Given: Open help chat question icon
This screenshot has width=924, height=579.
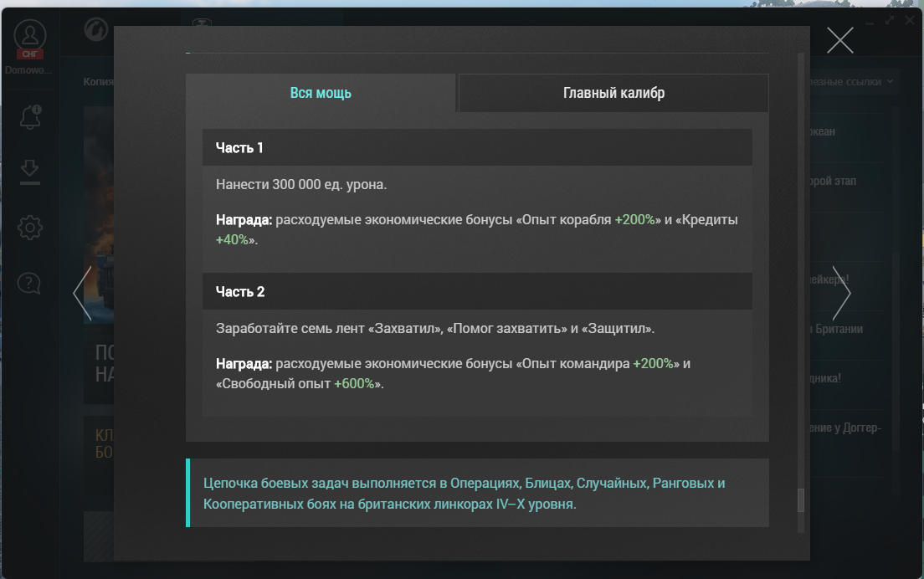Looking at the screenshot, I should pyautogui.click(x=28, y=284).
